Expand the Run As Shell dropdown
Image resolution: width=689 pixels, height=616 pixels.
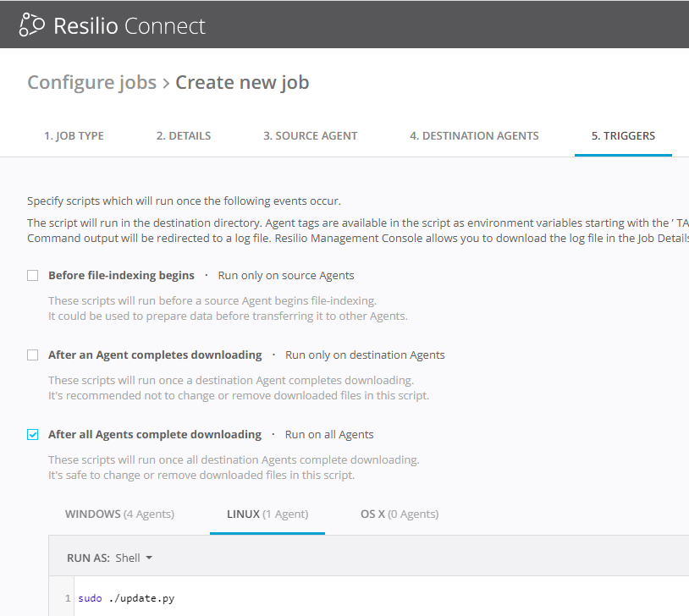(x=133, y=558)
